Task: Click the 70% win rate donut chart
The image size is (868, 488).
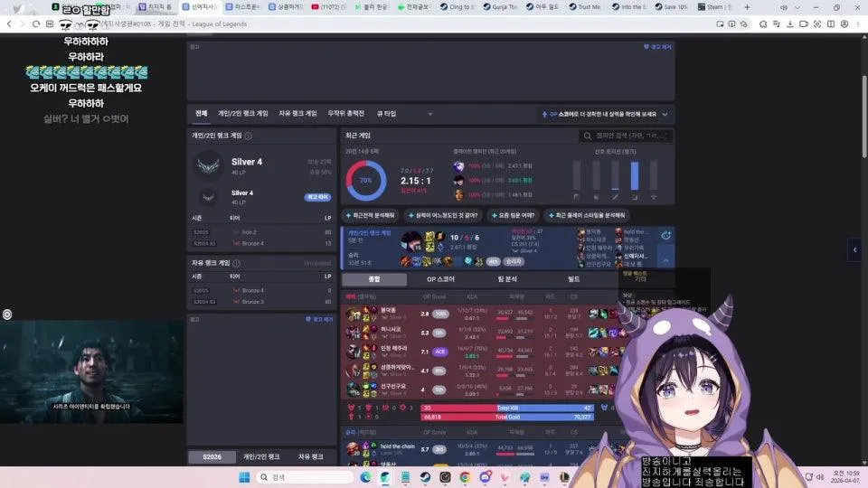Action: tap(365, 181)
